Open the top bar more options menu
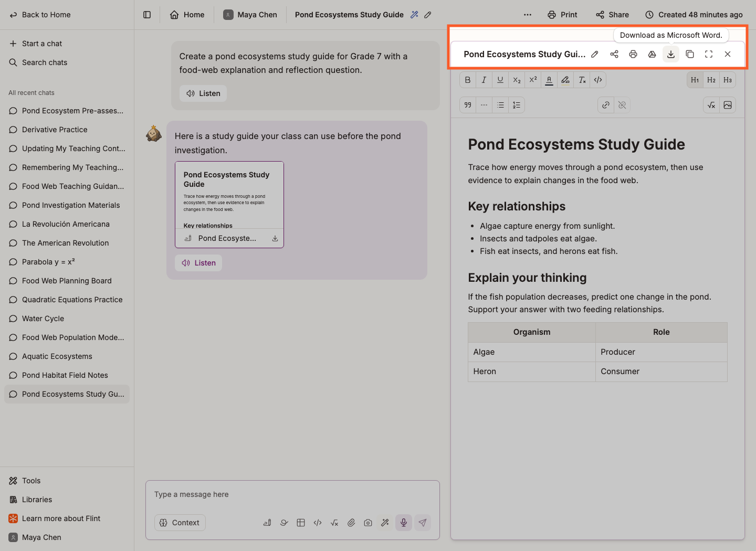The width and height of the screenshot is (756, 551). click(528, 15)
